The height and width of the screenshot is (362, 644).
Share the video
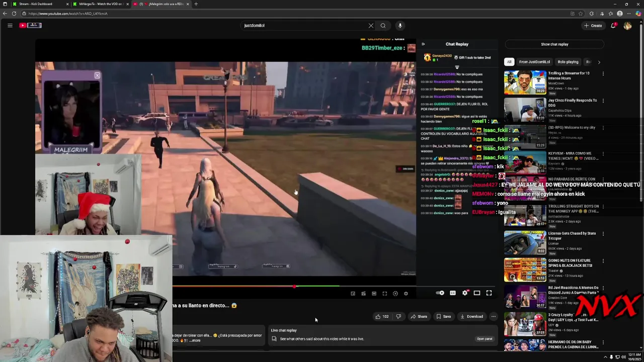click(x=419, y=316)
